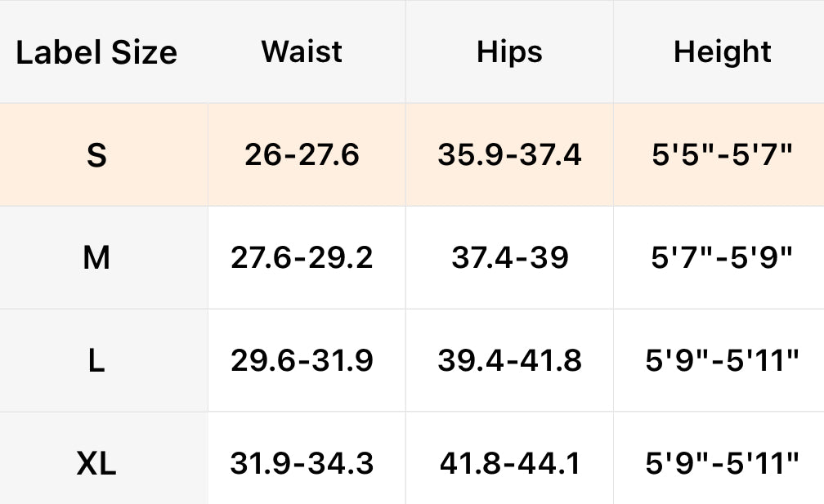Tap hips value 39.4-41.8
824x504 pixels.
coord(509,361)
